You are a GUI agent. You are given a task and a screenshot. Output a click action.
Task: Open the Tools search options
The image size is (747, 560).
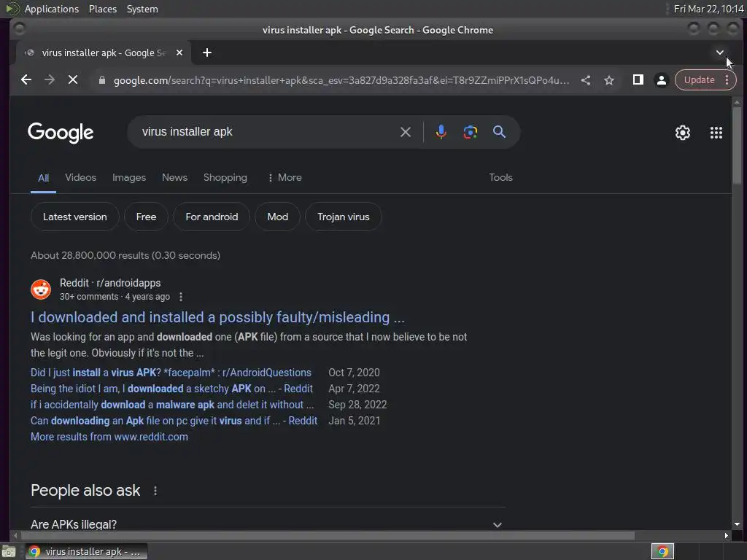tap(500, 178)
